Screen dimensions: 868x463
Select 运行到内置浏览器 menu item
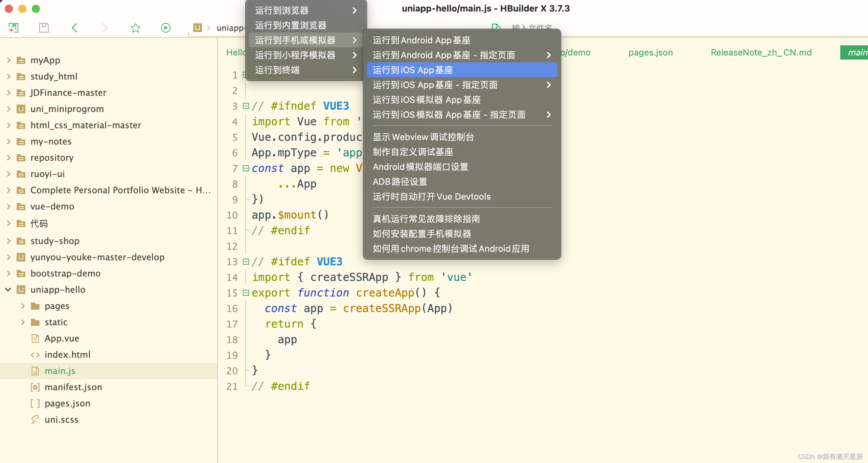pos(306,25)
